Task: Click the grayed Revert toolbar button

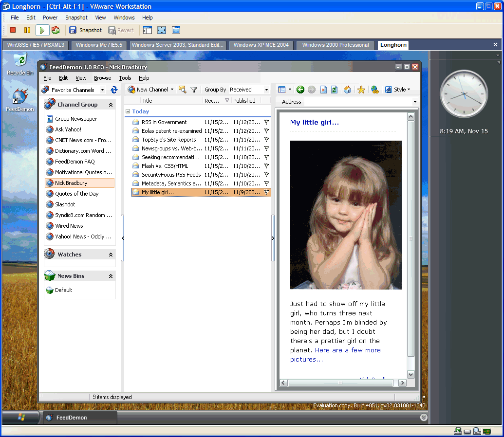Action: (121, 30)
